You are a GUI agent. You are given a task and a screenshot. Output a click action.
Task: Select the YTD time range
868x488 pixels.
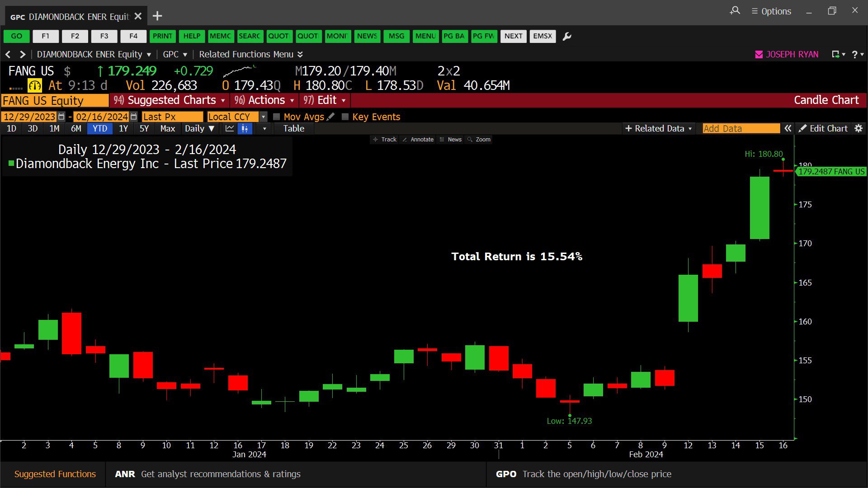(100, 128)
